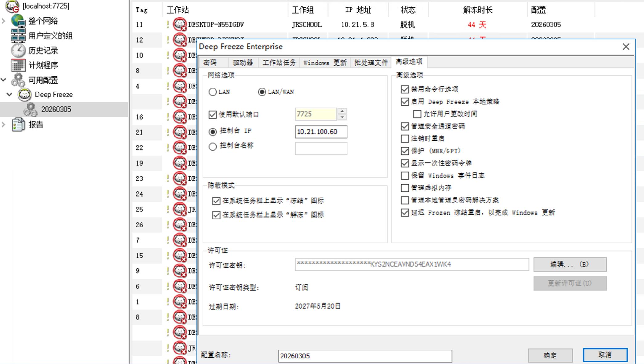Image resolution: width=644 pixels, height=364 pixels.
Task: Decrease the port number with down arrow
Action: click(342, 117)
